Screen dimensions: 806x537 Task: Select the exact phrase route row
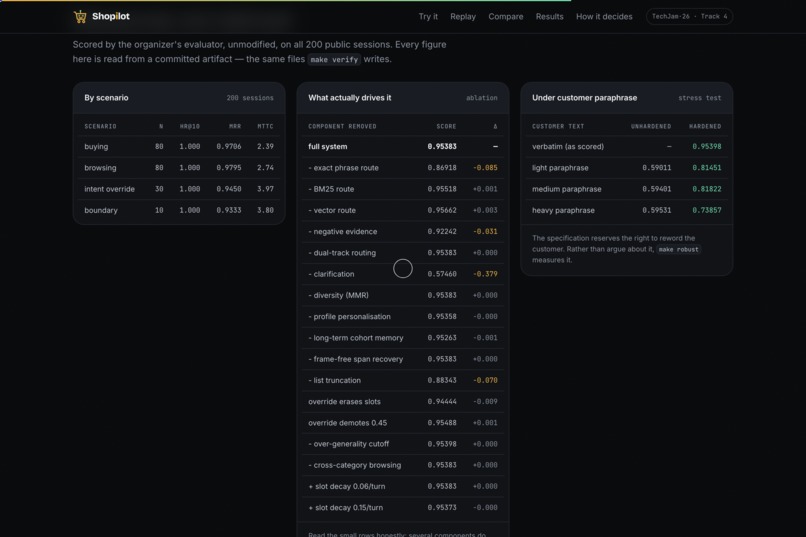pyautogui.click(x=403, y=168)
